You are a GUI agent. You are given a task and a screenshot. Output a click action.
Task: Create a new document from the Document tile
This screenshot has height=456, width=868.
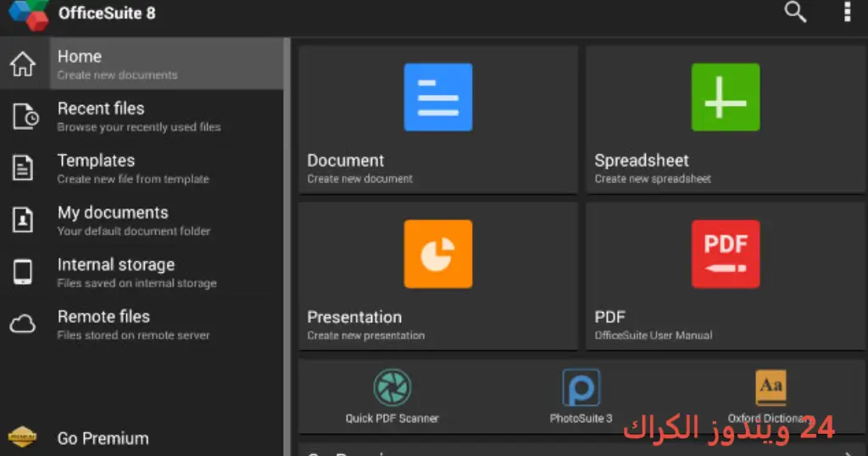pyautogui.click(x=438, y=120)
